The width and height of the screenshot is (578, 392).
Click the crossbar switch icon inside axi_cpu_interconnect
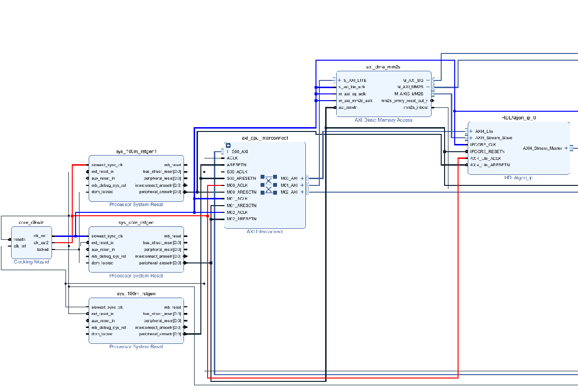[x=269, y=184]
